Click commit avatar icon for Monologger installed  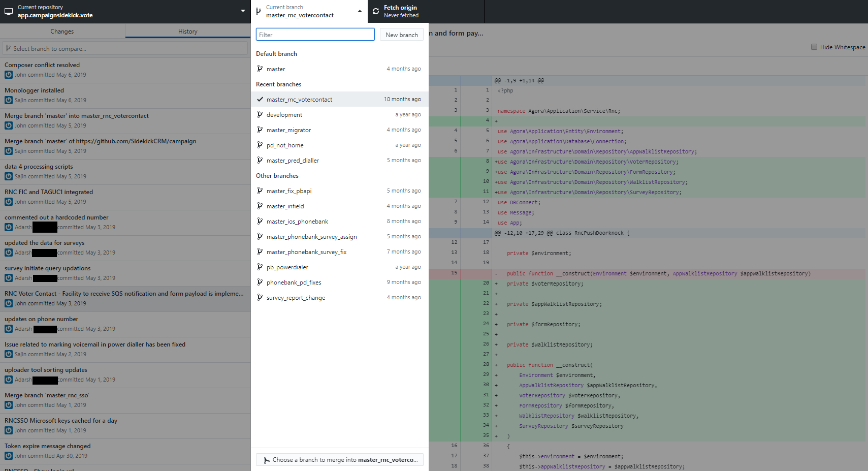9,100
